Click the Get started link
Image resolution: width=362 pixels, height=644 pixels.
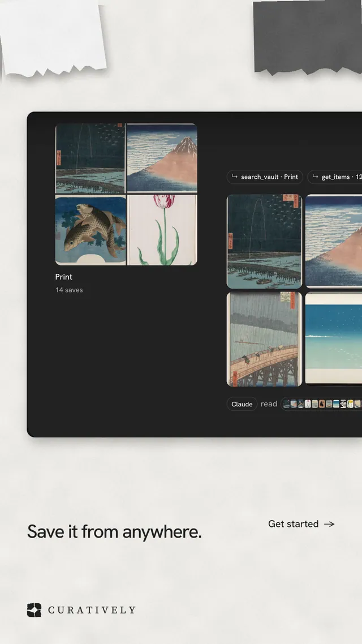point(301,523)
